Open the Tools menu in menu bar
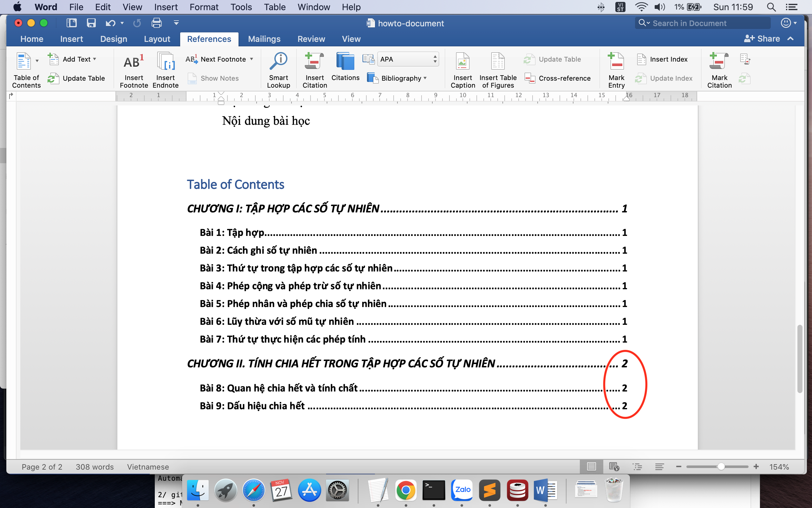812x508 pixels. [241, 7]
